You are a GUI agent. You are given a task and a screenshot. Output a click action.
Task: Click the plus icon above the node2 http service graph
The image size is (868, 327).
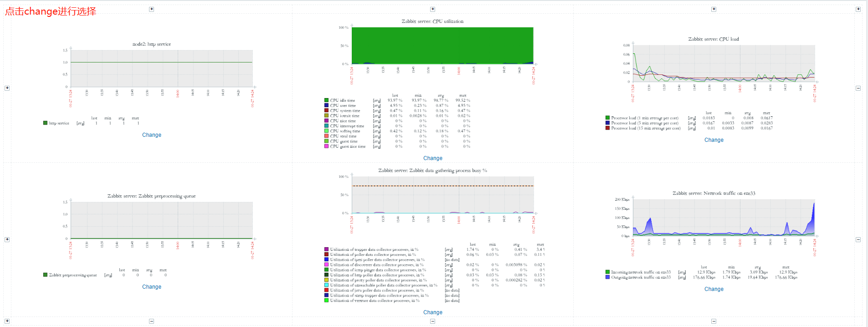point(152,9)
